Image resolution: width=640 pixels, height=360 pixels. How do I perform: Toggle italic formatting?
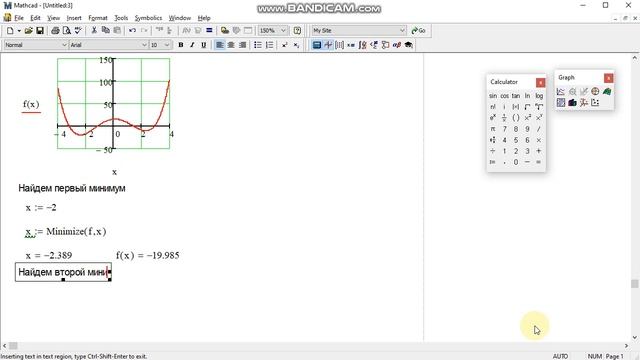coord(192,45)
